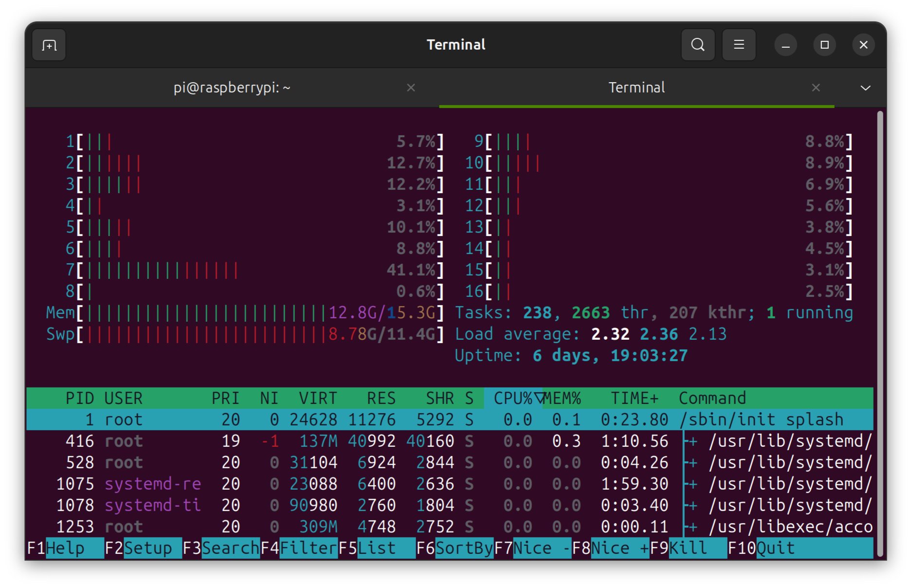The height and width of the screenshot is (588, 911).
Task: Activate F4 Filter in footer bar
Action: coord(299,548)
